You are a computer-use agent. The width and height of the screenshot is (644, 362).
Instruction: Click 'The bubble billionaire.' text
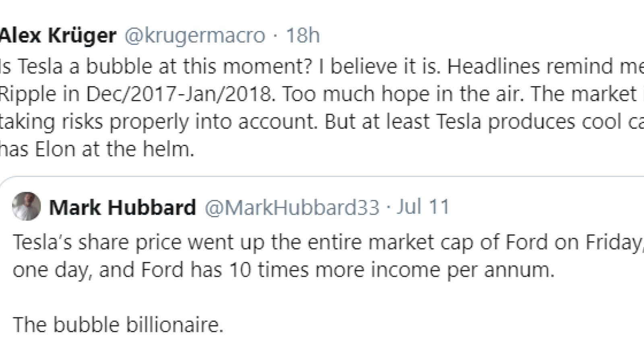[118, 325]
